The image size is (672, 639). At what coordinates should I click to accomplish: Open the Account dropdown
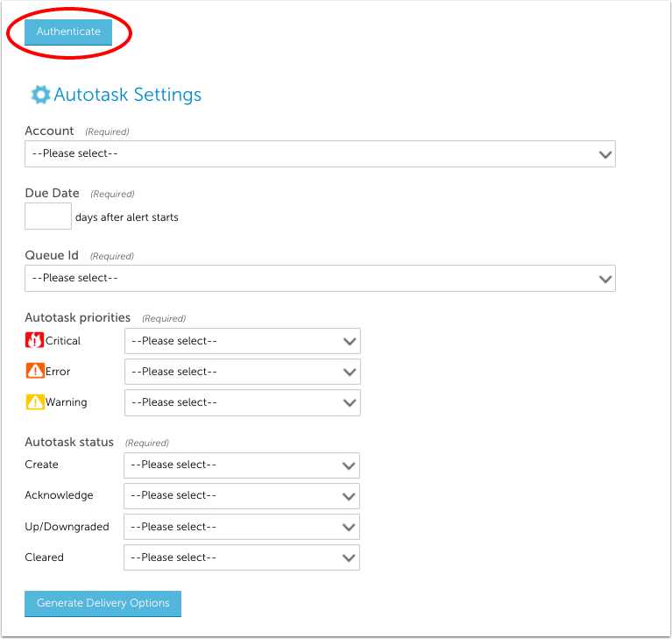pyautogui.click(x=320, y=154)
